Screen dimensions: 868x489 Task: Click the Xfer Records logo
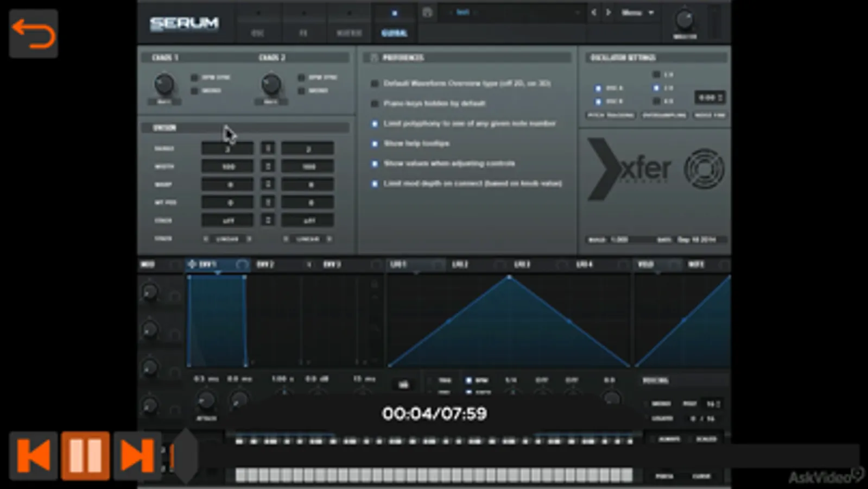(x=630, y=169)
